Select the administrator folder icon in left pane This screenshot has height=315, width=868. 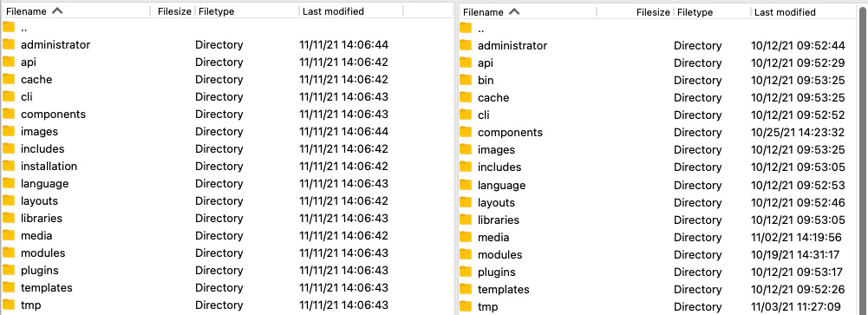(9, 44)
